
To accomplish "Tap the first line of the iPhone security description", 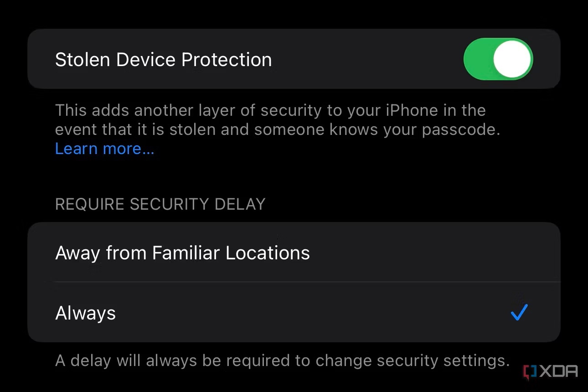I will pos(270,110).
